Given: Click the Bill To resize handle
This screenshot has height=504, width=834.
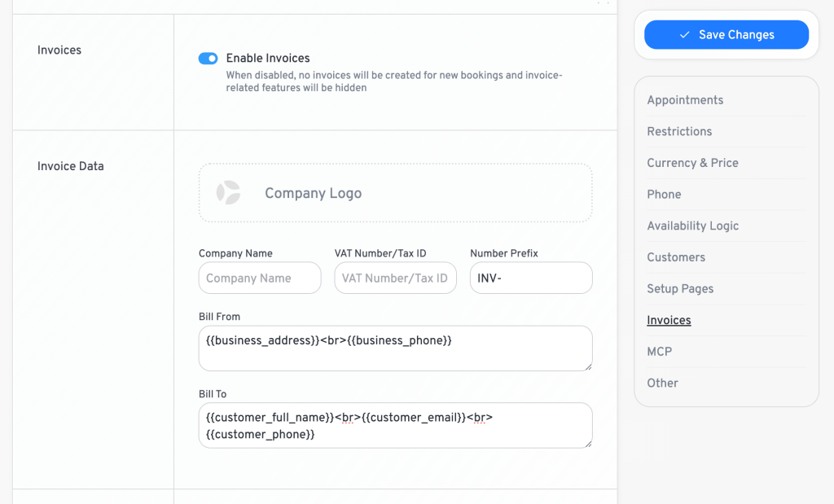Looking at the screenshot, I should tap(588, 444).
